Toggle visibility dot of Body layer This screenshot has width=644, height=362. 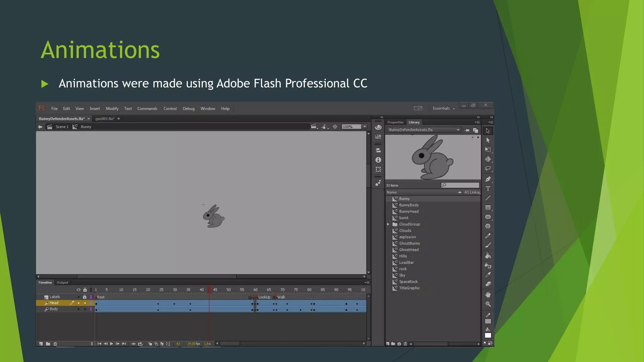pos(79,309)
